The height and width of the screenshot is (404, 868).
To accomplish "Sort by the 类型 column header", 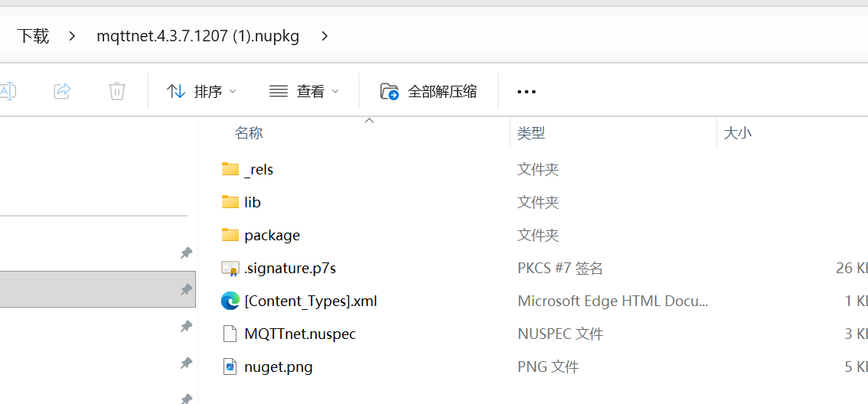I will pos(531,133).
